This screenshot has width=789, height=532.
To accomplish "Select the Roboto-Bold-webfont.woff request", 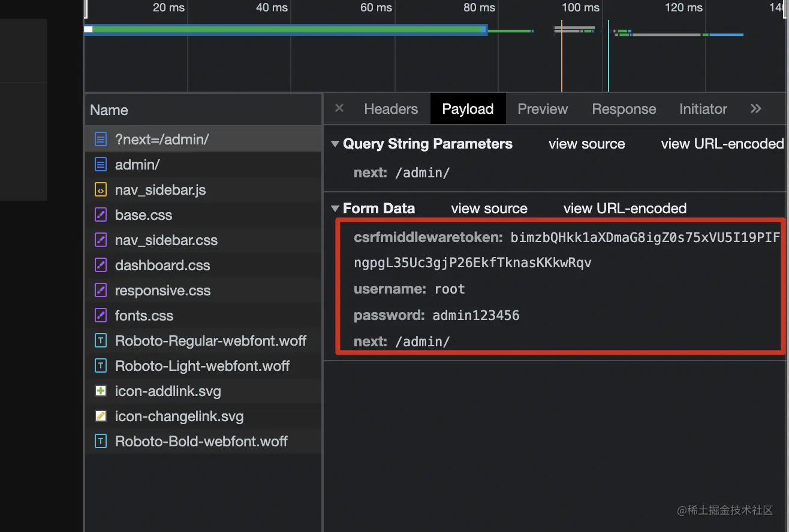I will point(203,442).
